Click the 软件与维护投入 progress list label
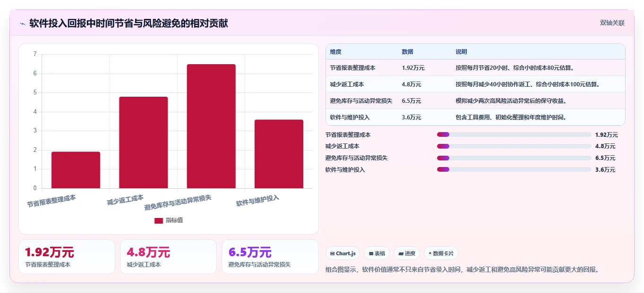This screenshot has height=293, width=644. 345,170
